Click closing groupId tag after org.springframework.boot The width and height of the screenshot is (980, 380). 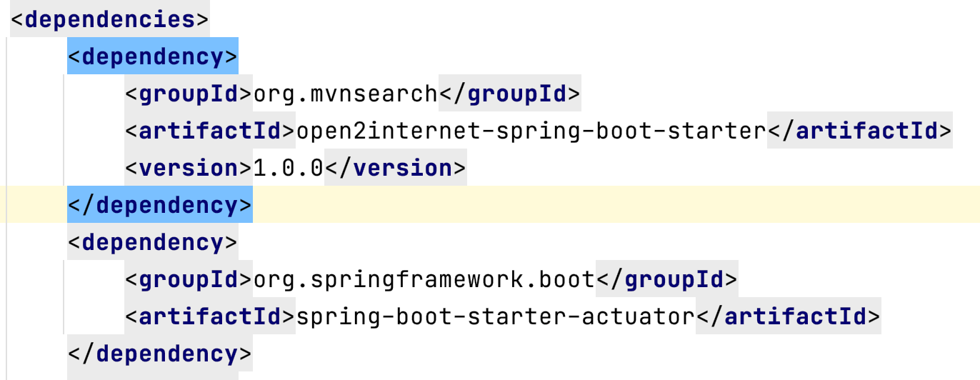tap(666, 279)
